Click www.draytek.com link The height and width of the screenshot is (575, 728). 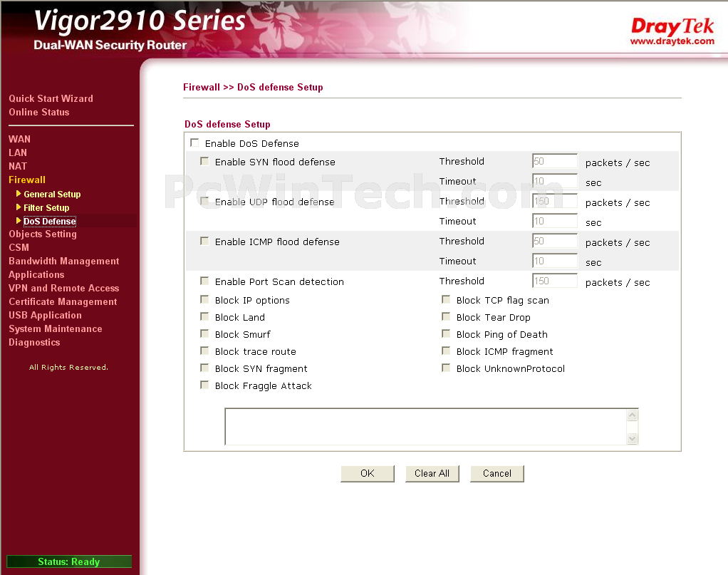(672, 41)
